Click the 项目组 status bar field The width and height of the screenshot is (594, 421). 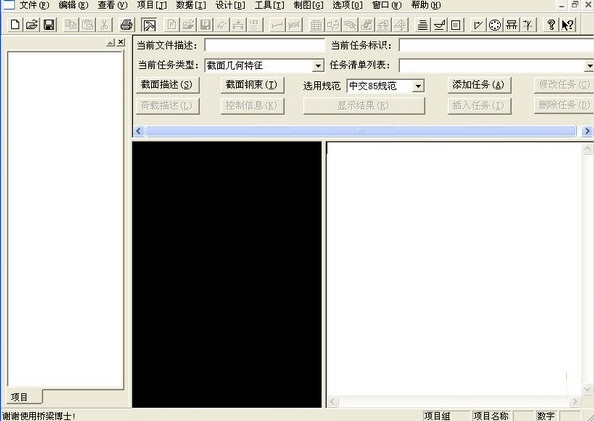[446, 416]
